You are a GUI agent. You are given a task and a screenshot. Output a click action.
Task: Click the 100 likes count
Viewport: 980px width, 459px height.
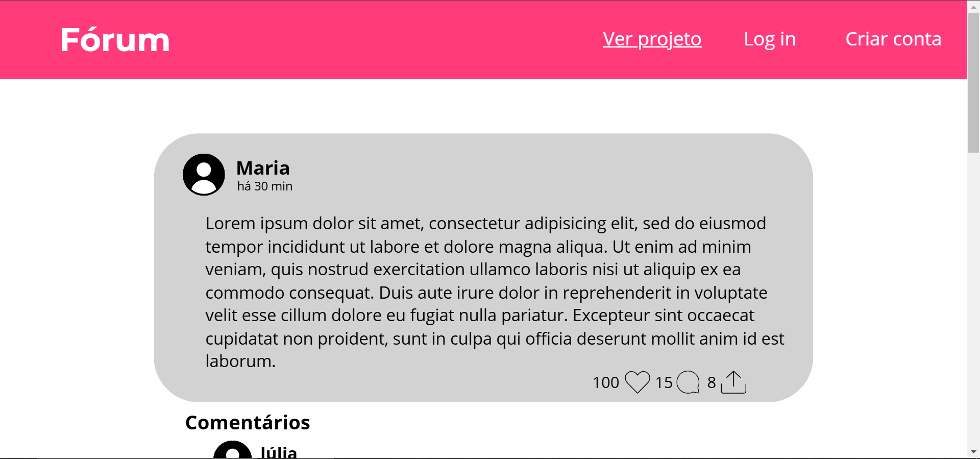click(605, 382)
